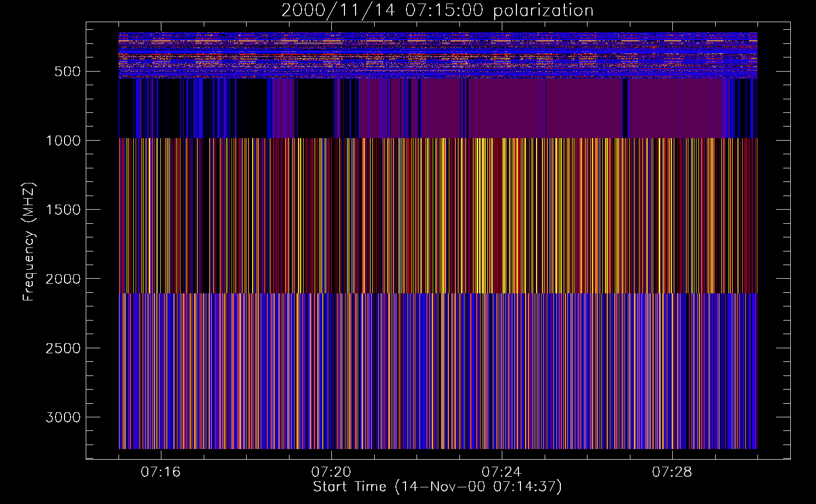The width and height of the screenshot is (816, 504).
Task: Click the 1000 frequency tick label
Action: coord(63,141)
